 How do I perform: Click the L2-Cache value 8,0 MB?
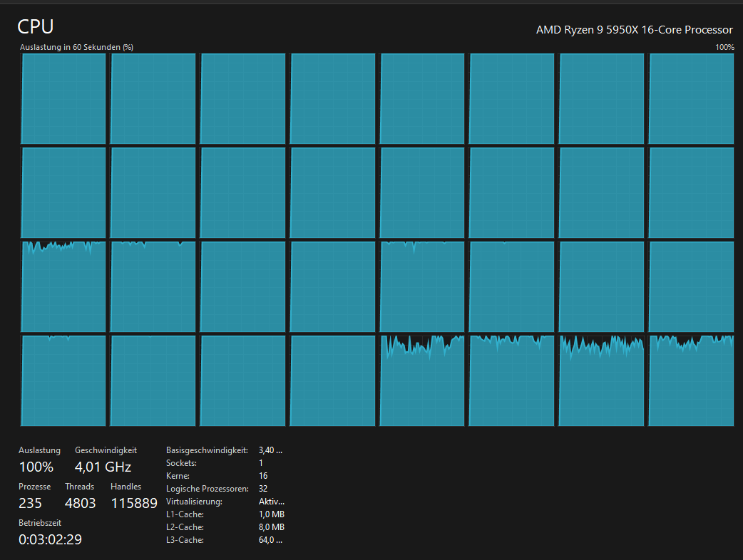[272, 527]
